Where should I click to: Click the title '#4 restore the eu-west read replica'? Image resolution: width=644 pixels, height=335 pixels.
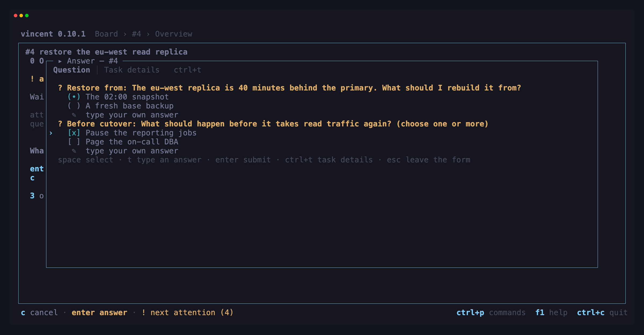click(106, 52)
